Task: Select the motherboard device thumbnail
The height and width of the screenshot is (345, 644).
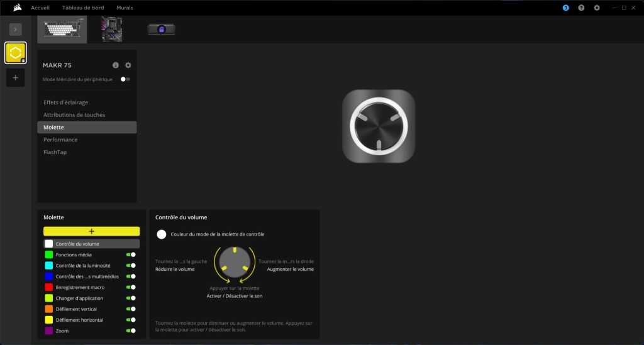Action: (x=112, y=30)
